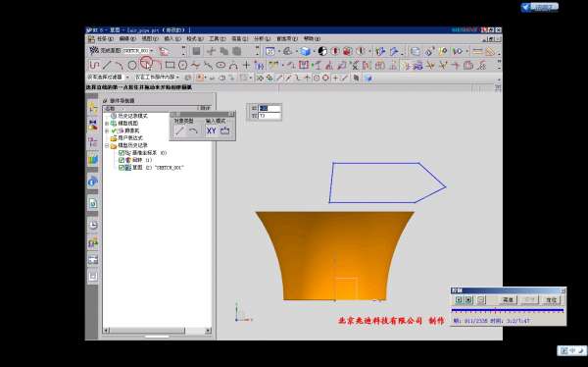
Task: Open the Reuse Library books sidebar icon
Action: pyautogui.click(x=93, y=160)
